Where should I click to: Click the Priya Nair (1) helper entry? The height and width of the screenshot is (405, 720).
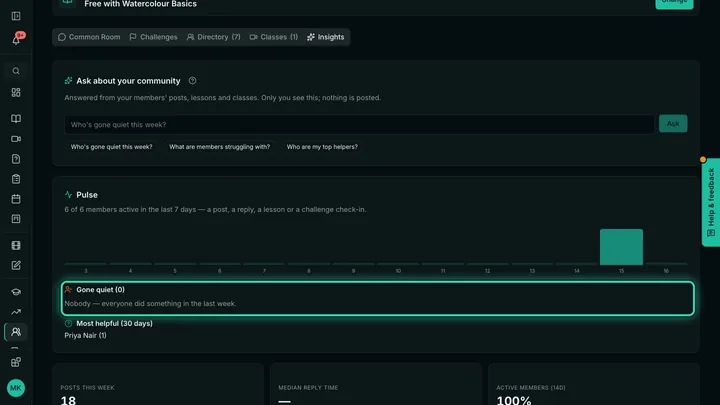[x=85, y=336]
